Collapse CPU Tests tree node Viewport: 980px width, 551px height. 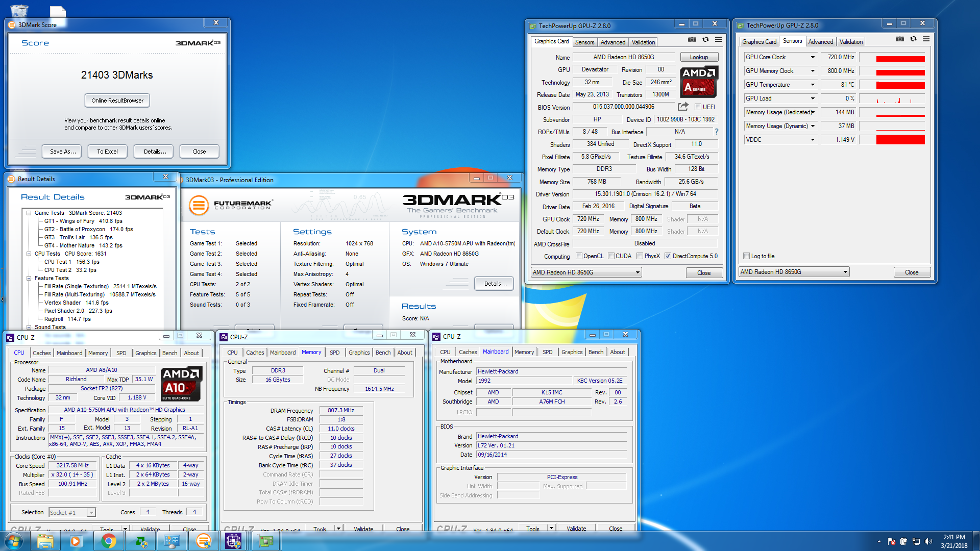(29, 254)
